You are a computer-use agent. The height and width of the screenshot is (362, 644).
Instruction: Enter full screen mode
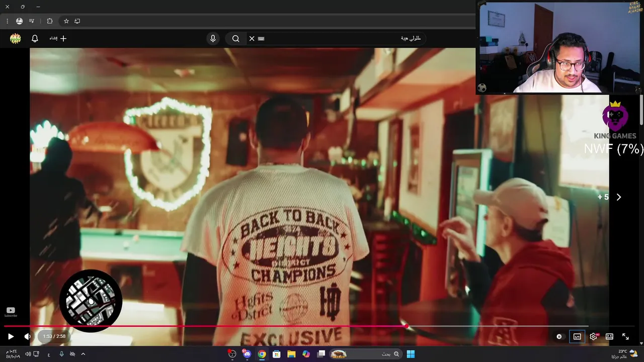[x=625, y=336]
